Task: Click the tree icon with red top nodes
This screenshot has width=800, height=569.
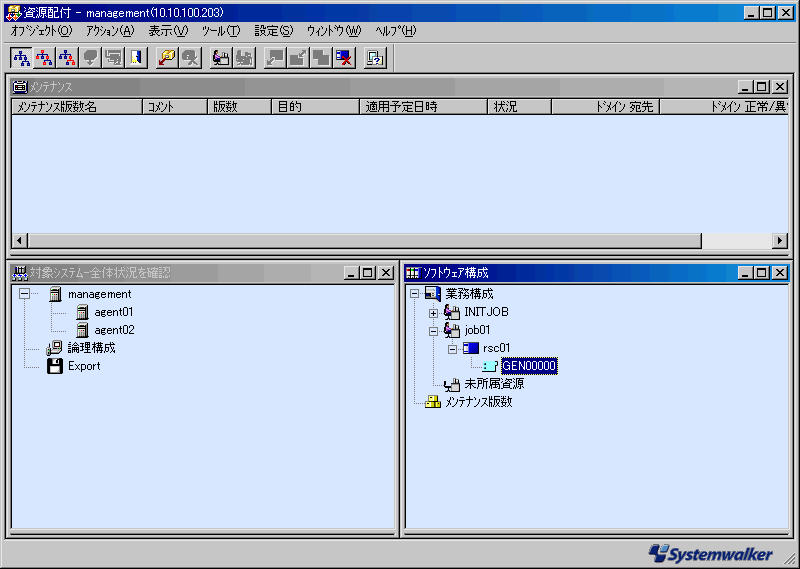Action: coord(44,58)
